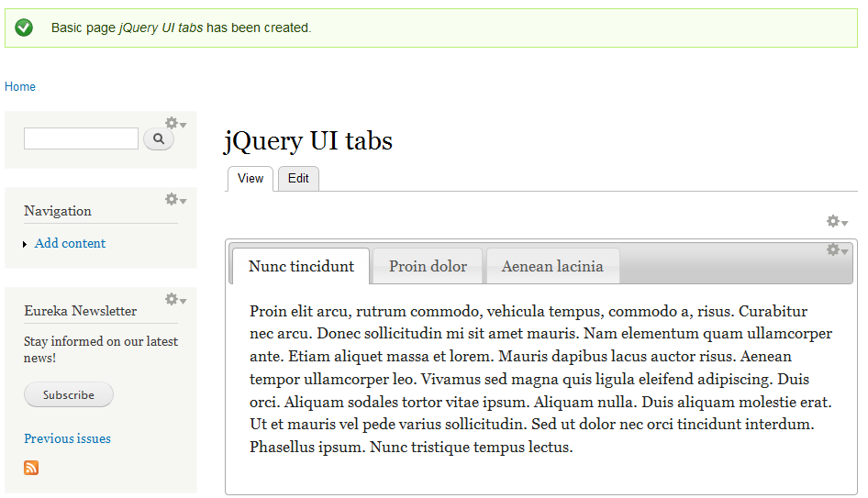Switch to the View tab

(x=250, y=179)
